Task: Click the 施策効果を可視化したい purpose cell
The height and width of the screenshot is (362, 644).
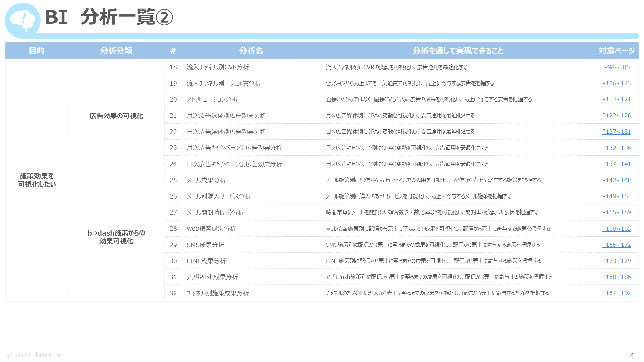Action: (x=37, y=180)
